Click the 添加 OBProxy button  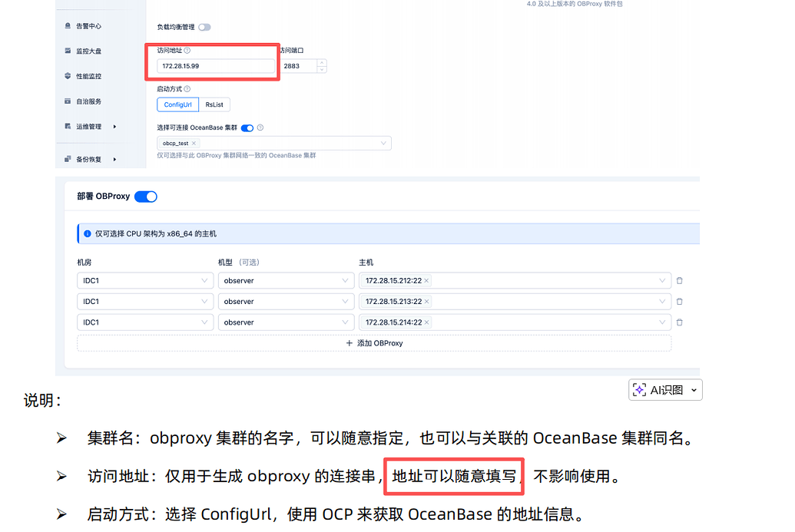coord(373,343)
